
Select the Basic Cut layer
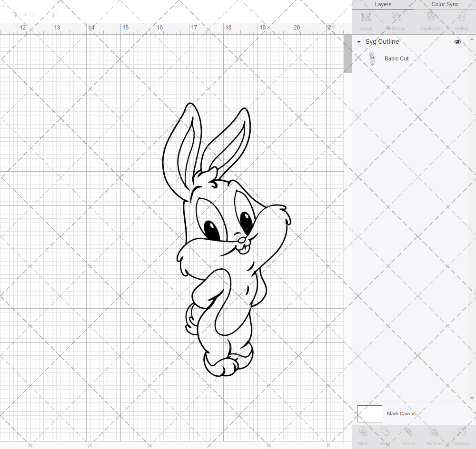[x=397, y=58]
